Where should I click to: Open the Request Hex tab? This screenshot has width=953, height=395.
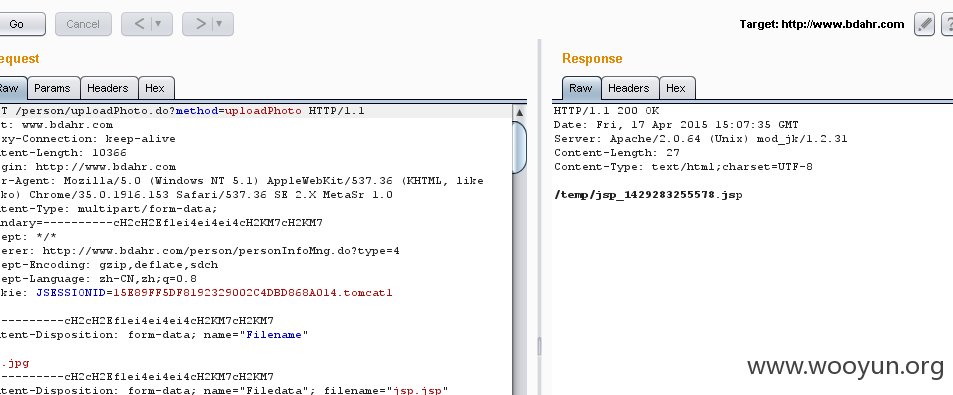point(155,88)
